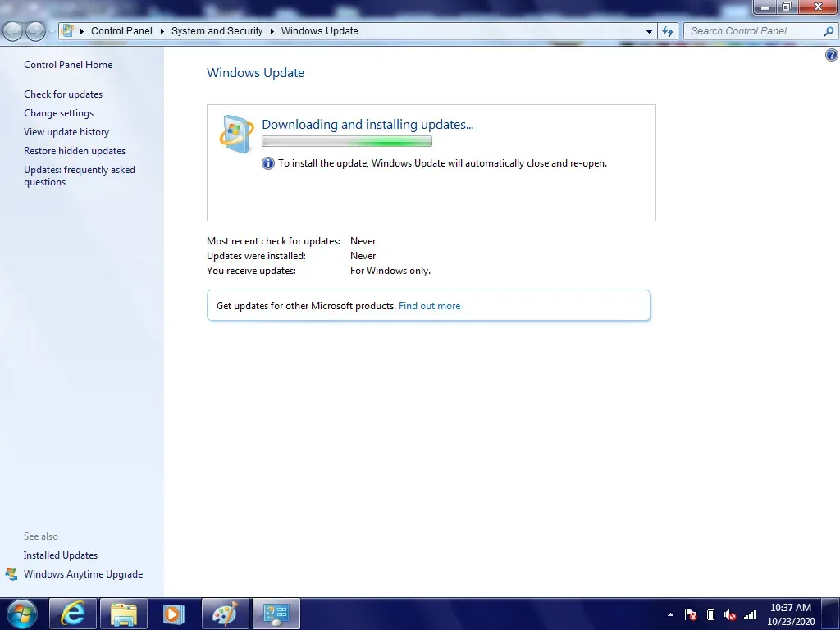Click Check for updates
Image resolution: width=840 pixels, height=630 pixels.
point(63,94)
